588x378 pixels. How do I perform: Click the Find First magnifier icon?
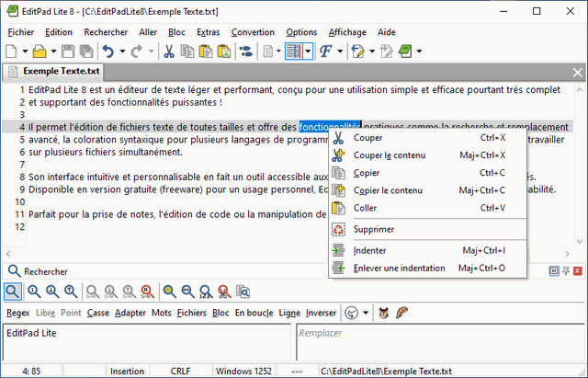(34, 292)
